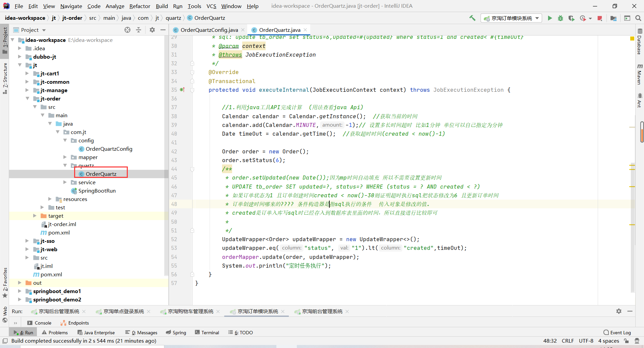Hide the Project tool window
The width and height of the screenshot is (644, 348).
click(x=163, y=30)
